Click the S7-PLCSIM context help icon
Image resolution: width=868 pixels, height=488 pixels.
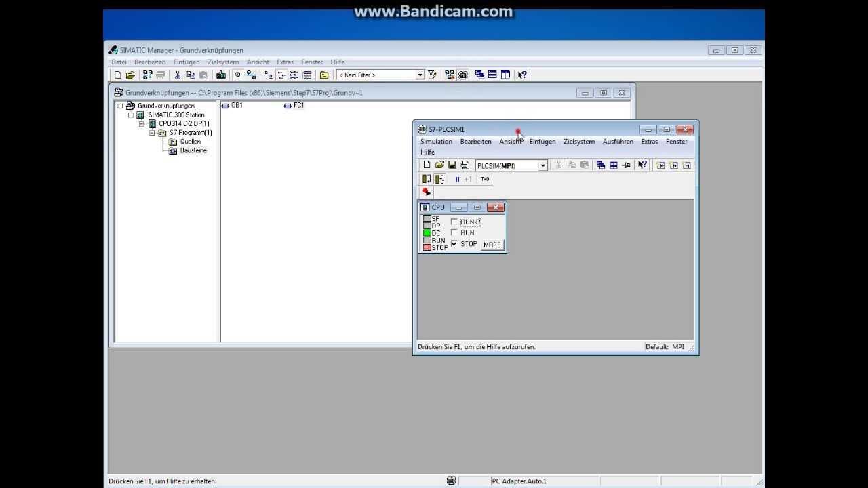pyautogui.click(x=643, y=165)
